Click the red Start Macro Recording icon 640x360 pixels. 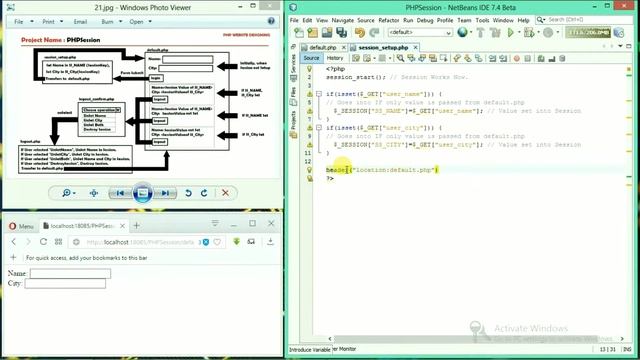516,58
